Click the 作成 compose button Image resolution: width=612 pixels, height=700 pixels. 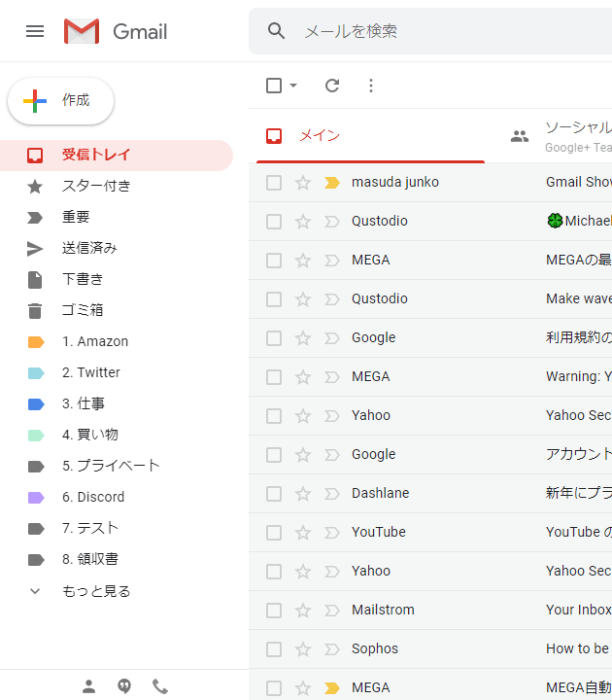click(60, 100)
